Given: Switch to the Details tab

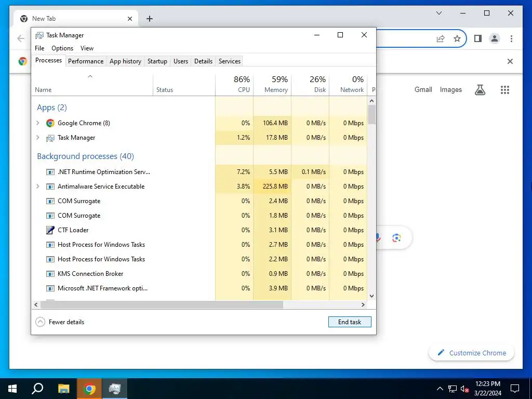Looking at the screenshot, I should 203,61.
